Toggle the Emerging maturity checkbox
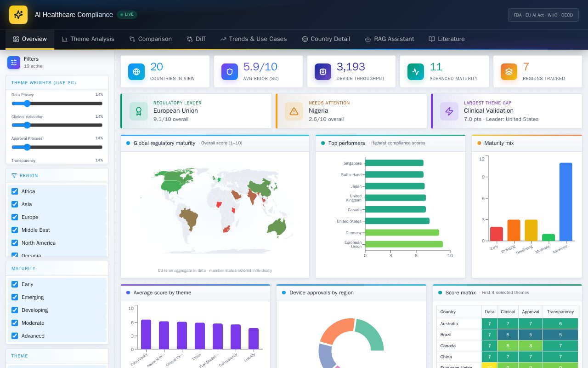The height and width of the screenshot is (368, 588). 15,297
